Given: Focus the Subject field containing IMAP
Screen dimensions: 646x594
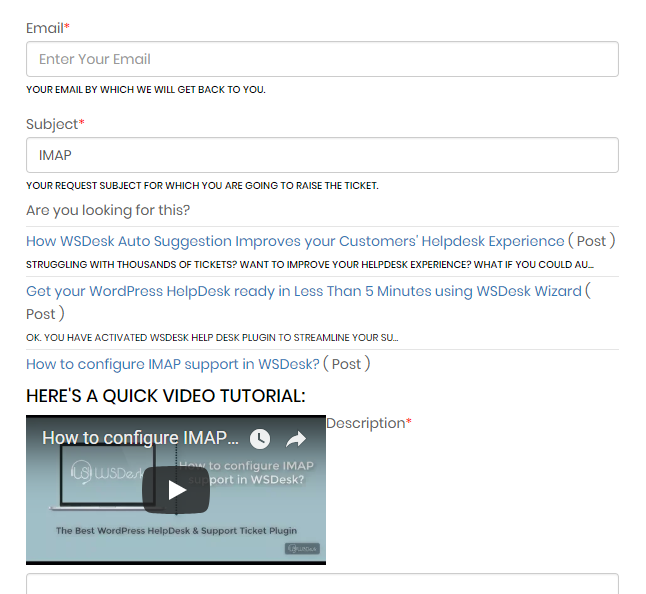Looking at the screenshot, I should coord(322,155).
